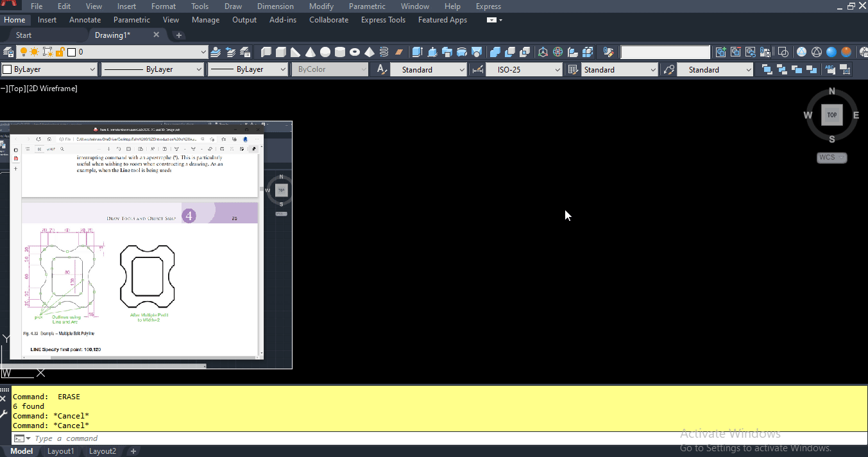Toggle the lock icon for layer 0
Image resolution: width=868 pixels, height=457 pixels.
click(60, 52)
